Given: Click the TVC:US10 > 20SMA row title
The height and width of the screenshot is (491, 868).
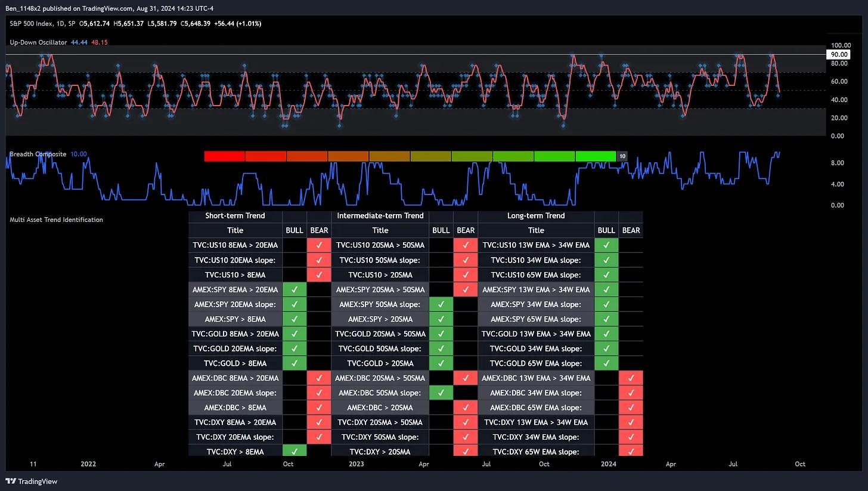Looking at the screenshot, I should [x=380, y=275].
